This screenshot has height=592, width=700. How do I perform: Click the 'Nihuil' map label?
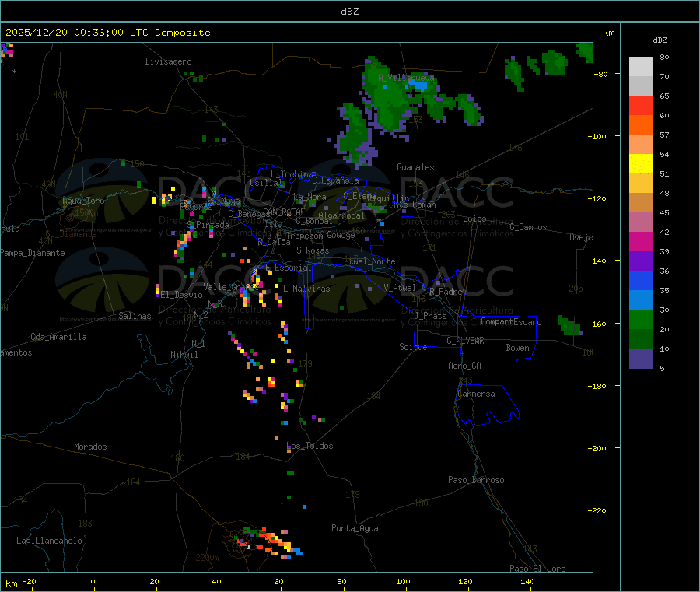point(184,355)
